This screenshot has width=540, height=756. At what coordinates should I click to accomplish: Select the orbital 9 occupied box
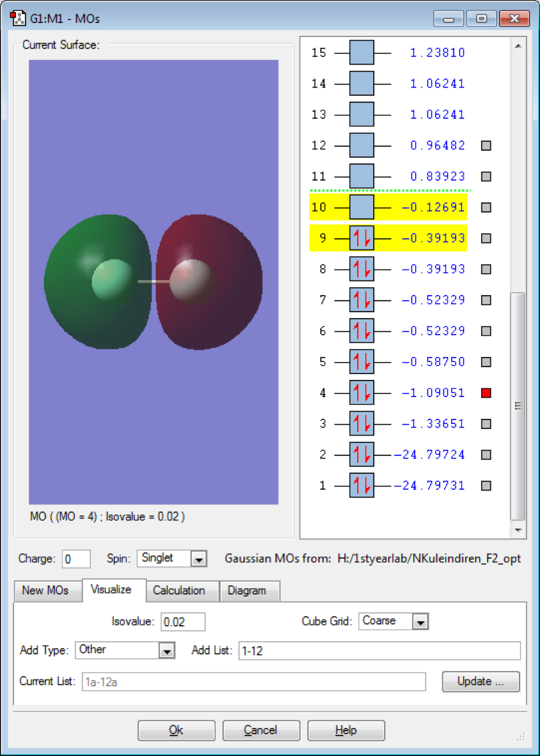pos(362,238)
